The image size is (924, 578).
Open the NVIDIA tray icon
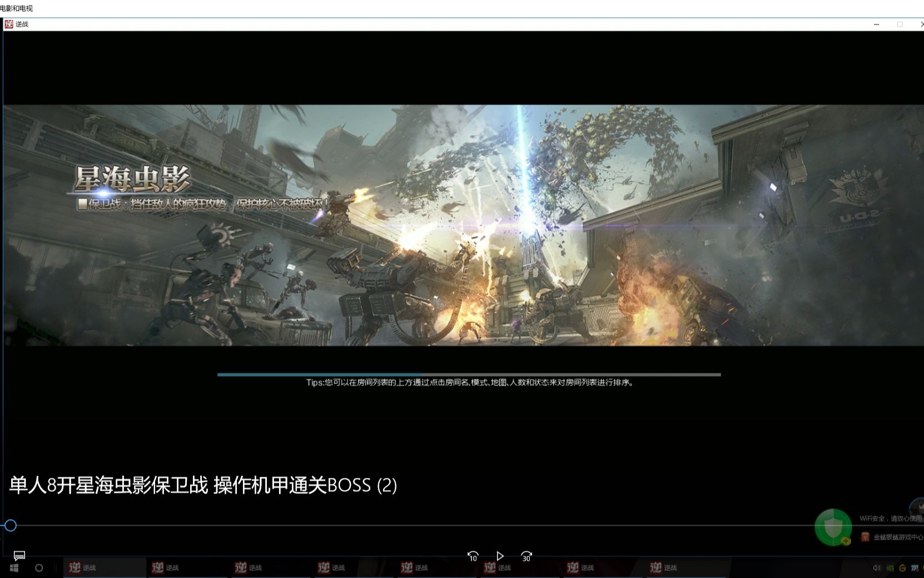[890, 568]
